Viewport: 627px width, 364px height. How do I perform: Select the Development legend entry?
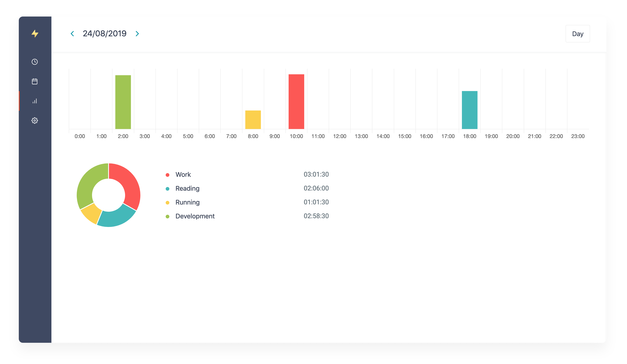click(195, 216)
